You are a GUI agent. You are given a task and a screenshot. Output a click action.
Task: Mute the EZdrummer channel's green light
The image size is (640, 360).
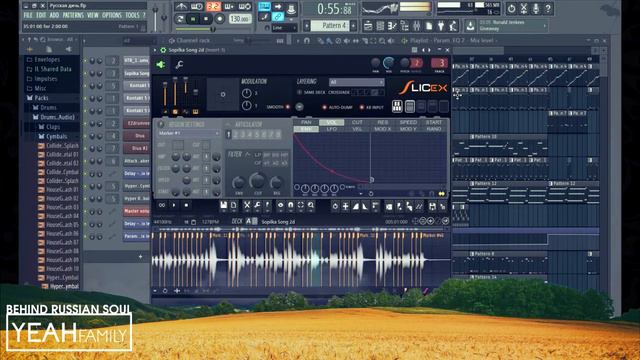(85, 123)
